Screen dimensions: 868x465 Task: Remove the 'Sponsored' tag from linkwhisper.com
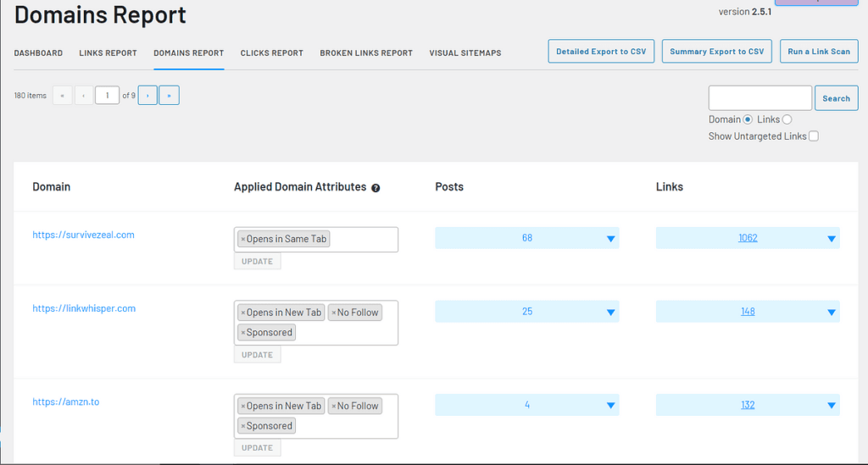tap(243, 333)
